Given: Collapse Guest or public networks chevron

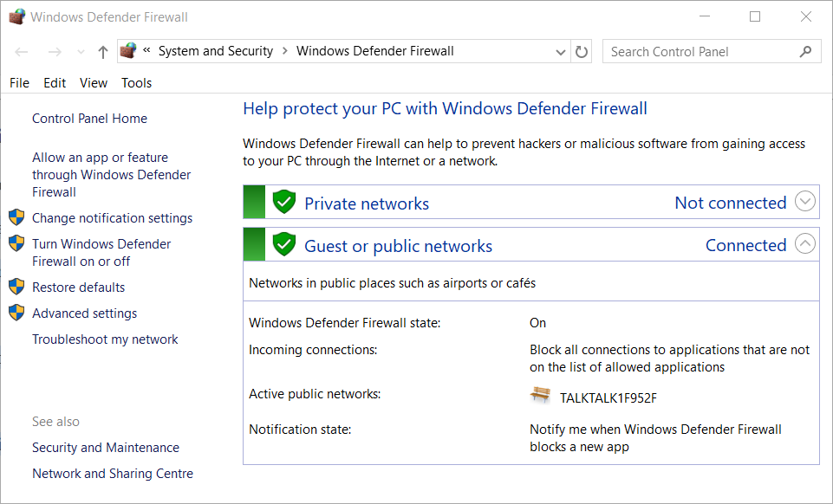Looking at the screenshot, I should (x=805, y=243).
